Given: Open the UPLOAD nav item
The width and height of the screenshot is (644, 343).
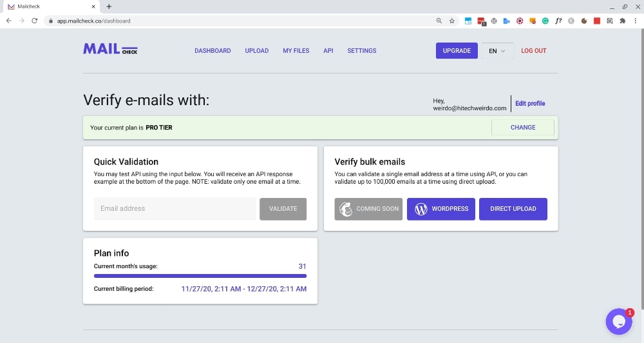Looking at the screenshot, I should (257, 50).
